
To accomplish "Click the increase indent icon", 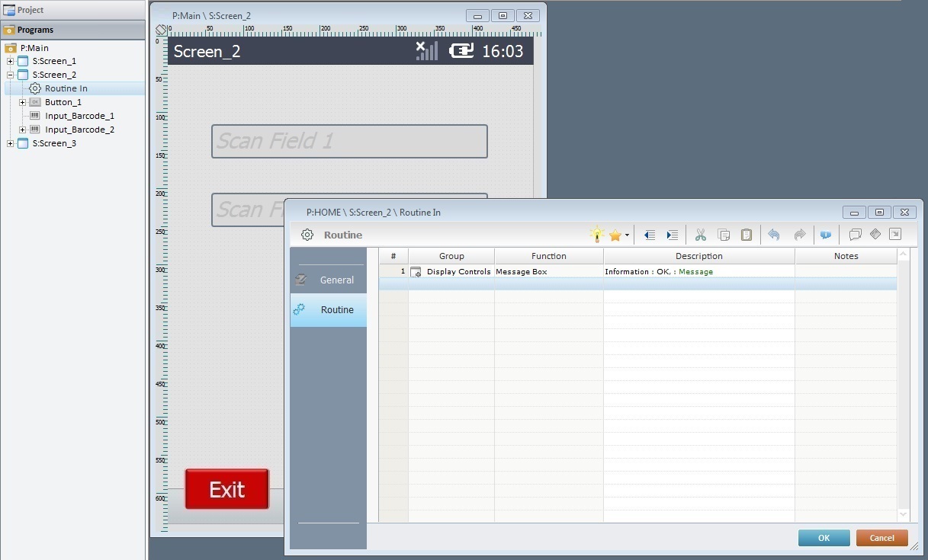I will (672, 235).
